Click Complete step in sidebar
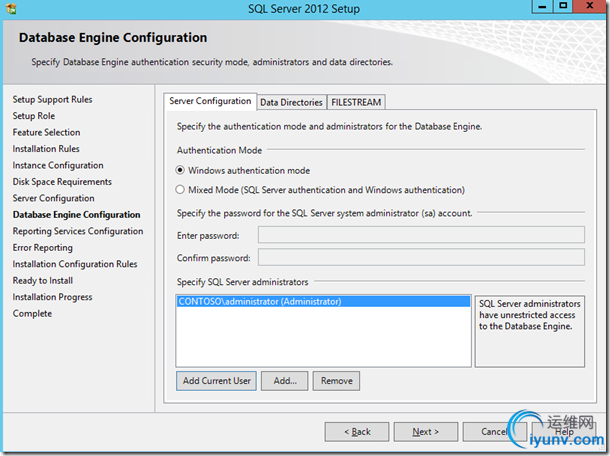Screen dimensions: 610x456 (32, 314)
